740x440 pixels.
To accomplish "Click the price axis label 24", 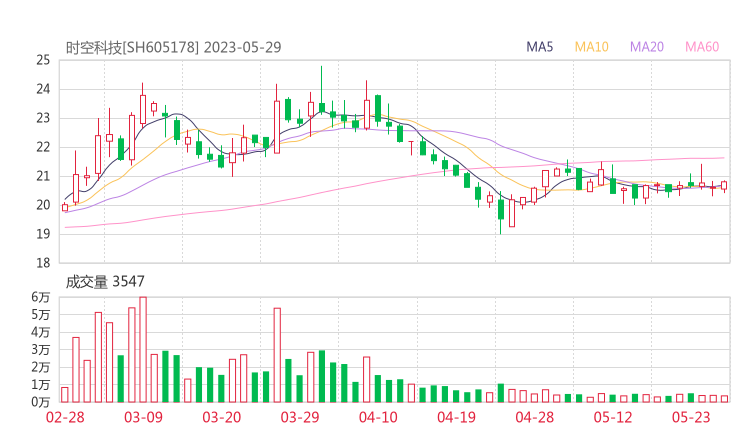I will tap(43, 89).
